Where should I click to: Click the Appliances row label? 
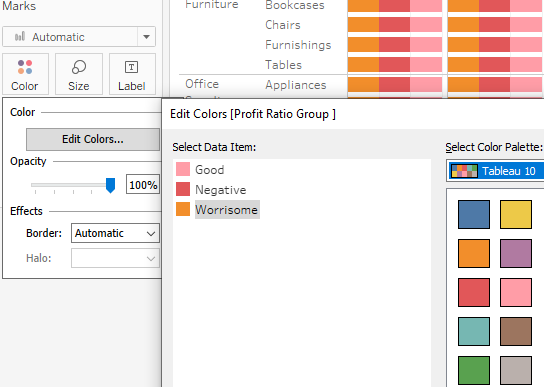296,85
